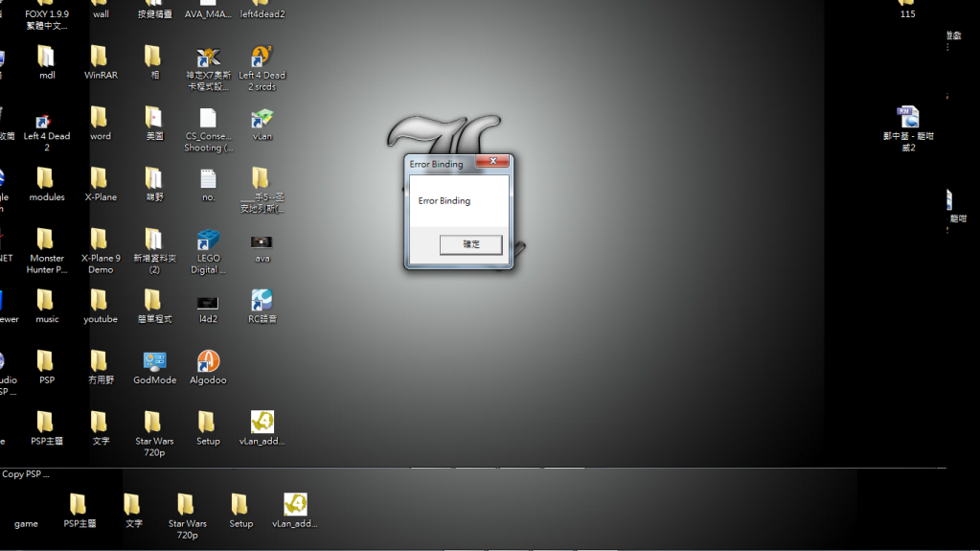Select the music folder
The width and height of the screenshot is (980, 551).
(46, 301)
